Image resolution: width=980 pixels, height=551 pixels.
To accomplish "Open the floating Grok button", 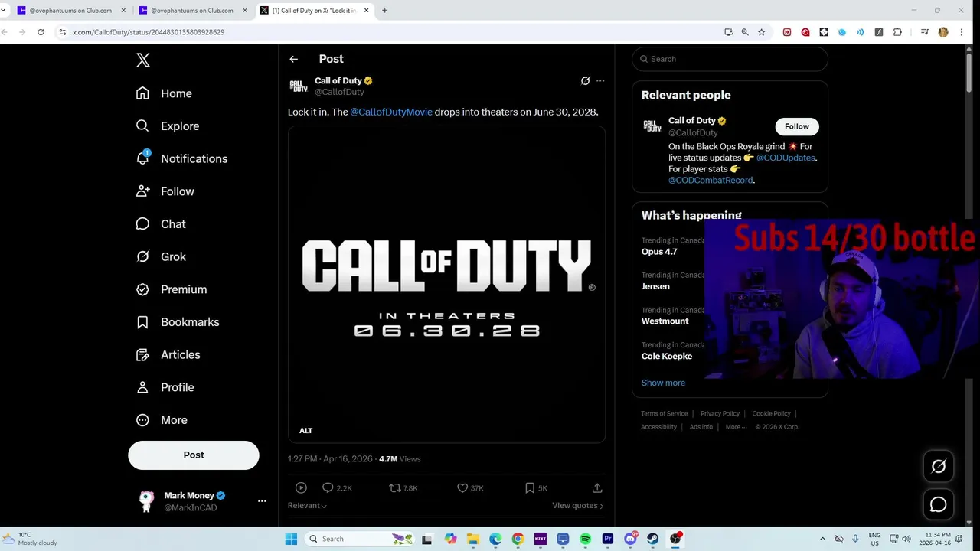I will [939, 467].
